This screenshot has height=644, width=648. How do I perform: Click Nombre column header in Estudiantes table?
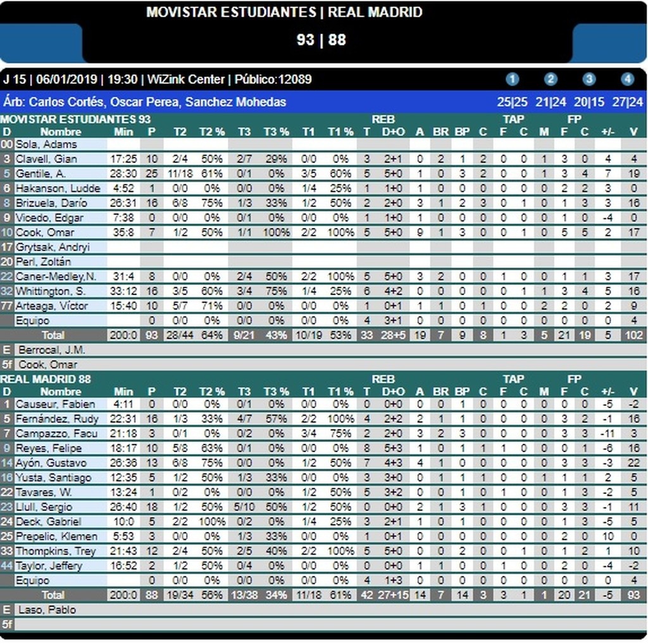click(x=61, y=132)
